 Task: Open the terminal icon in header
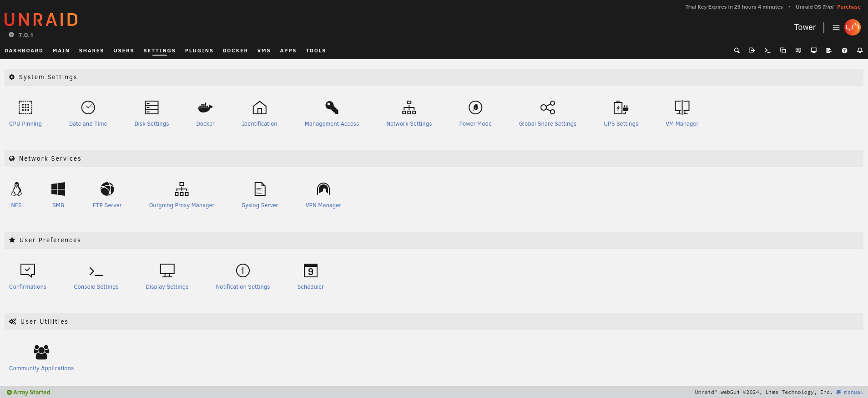pos(767,51)
